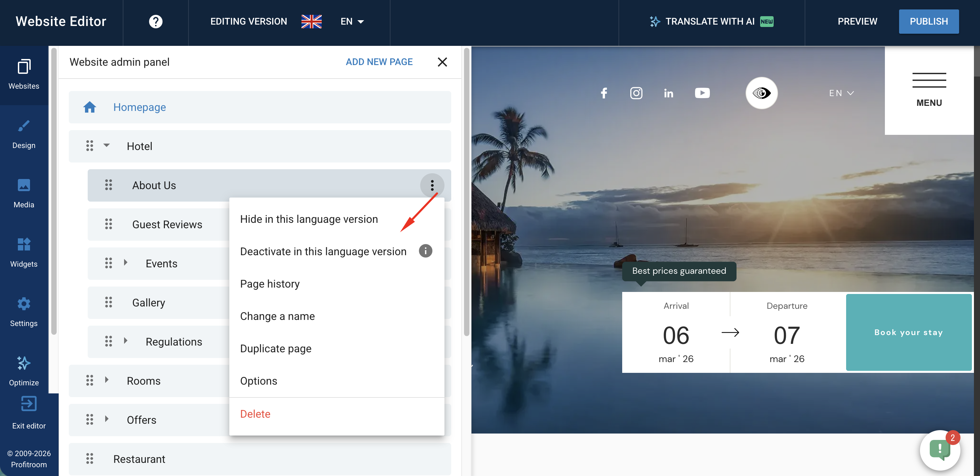This screenshot has width=980, height=476.
Task: Click the help question mark icon
Action: pyautogui.click(x=155, y=21)
